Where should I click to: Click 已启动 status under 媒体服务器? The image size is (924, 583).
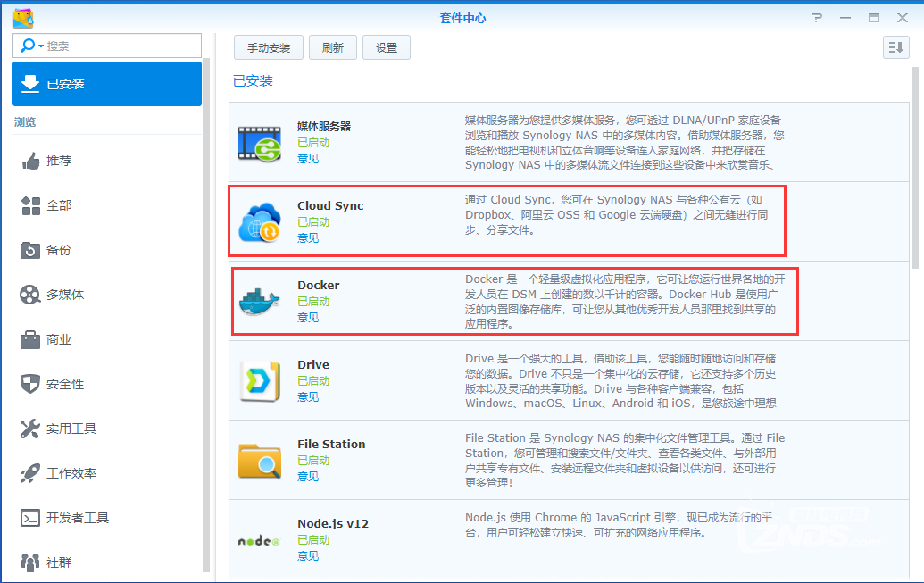(313, 143)
